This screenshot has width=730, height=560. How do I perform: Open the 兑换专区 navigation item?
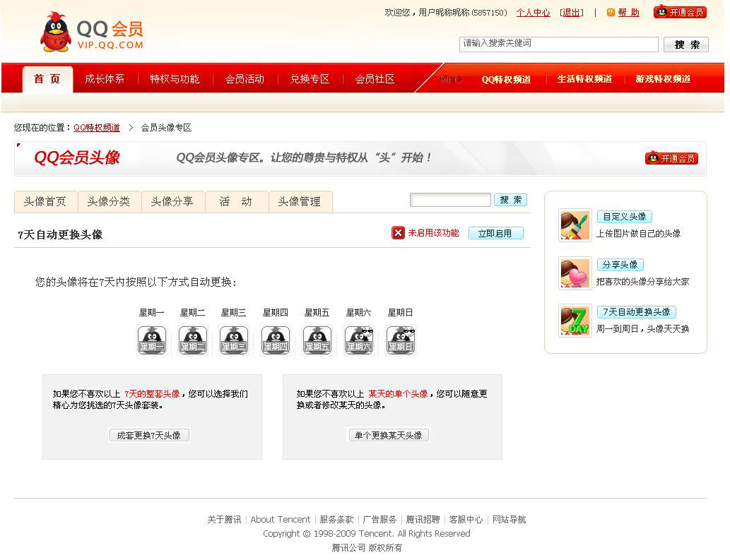pyautogui.click(x=310, y=79)
